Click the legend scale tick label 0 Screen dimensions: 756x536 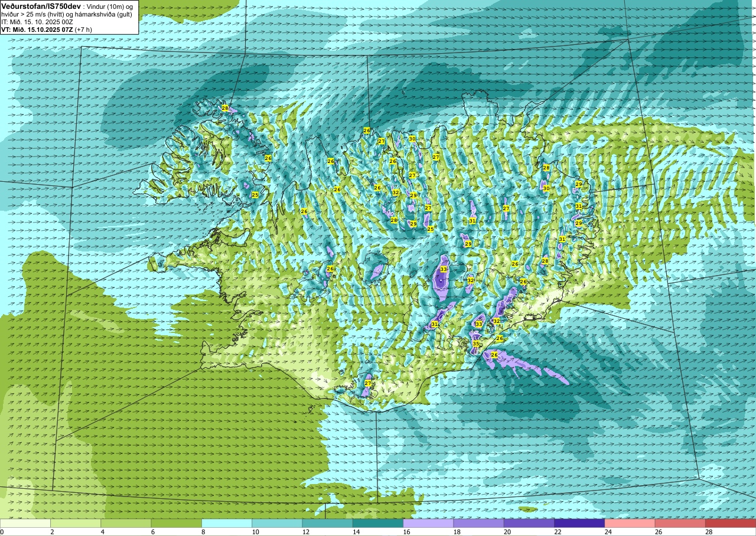coord(2,532)
